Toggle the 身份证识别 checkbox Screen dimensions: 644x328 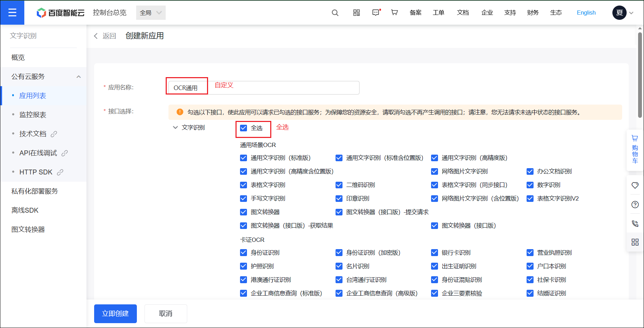point(243,253)
